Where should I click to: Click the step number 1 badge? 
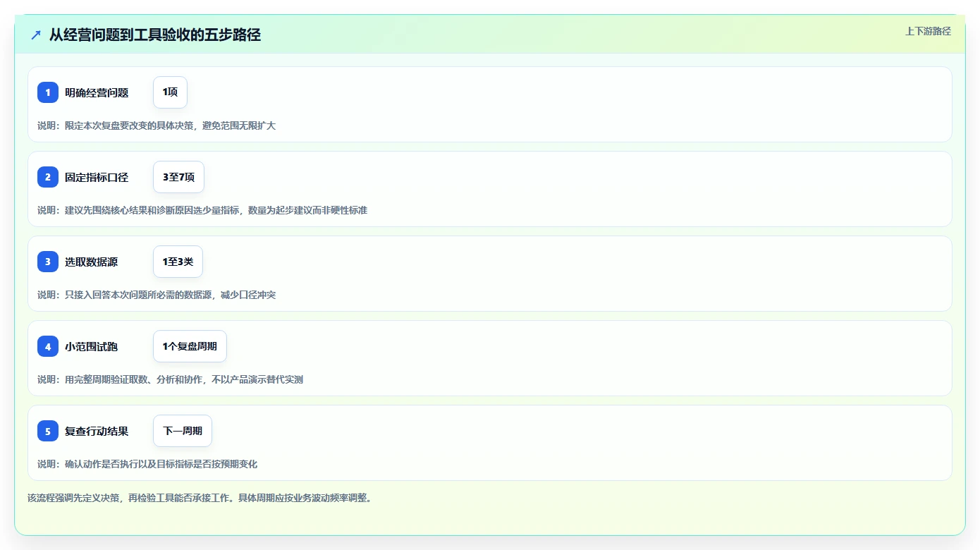[x=48, y=92]
